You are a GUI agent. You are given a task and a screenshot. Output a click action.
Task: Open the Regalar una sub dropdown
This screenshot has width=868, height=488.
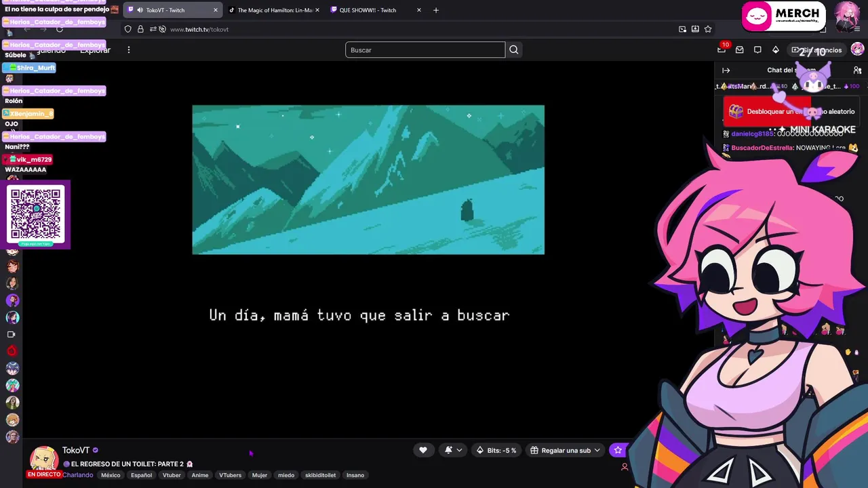pyautogui.click(x=565, y=450)
